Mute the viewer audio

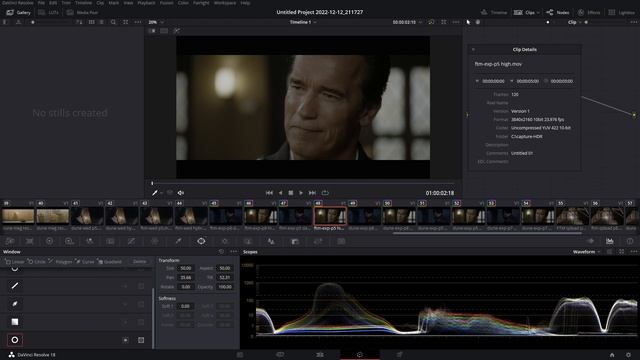[x=180, y=193]
